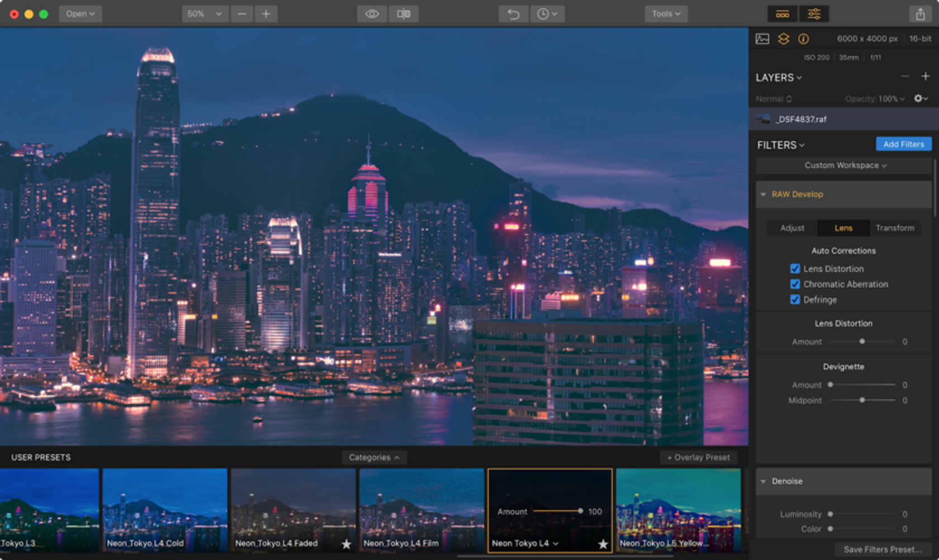Collapse the RAW Develop filter section
939x560 pixels.
[763, 194]
